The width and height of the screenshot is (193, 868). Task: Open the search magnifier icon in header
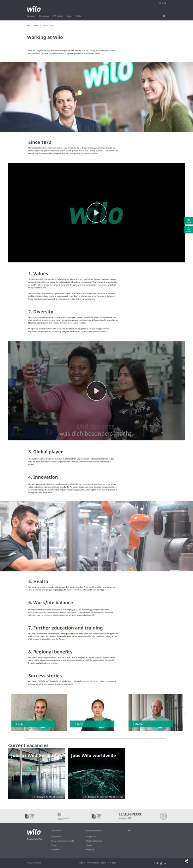pos(164,16)
